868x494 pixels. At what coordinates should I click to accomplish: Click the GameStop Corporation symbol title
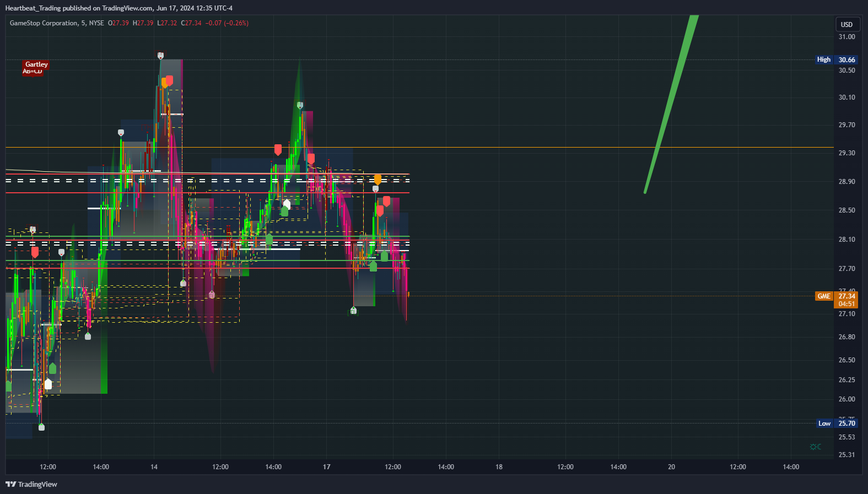click(x=44, y=23)
